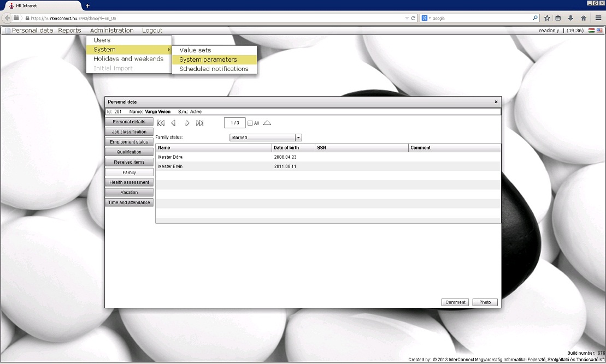The height and width of the screenshot is (364, 606).
Task: Click the date 2011.08.11
Action: [x=285, y=166]
